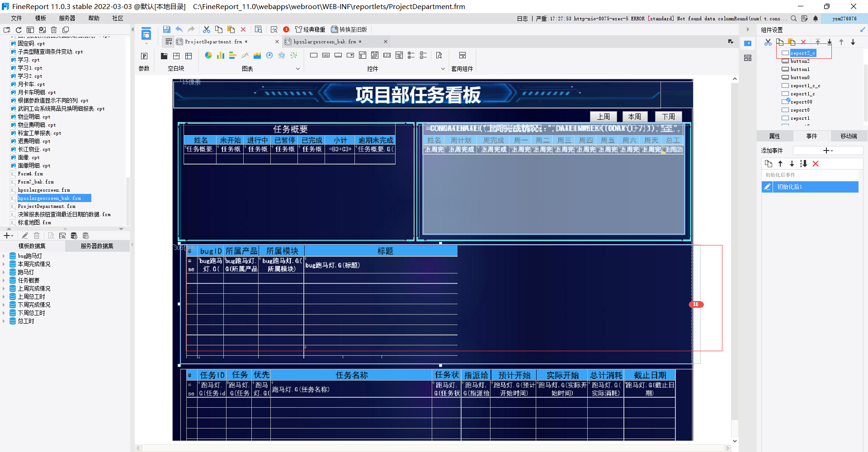Click the 本周 button on canvas
This screenshot has width=868, height=452.
click(x=635, y=117)
